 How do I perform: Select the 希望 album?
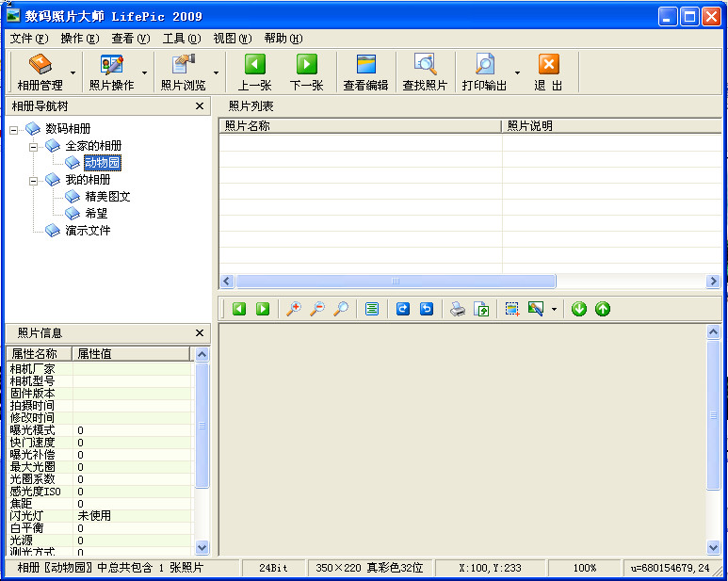tap(97, 214)
